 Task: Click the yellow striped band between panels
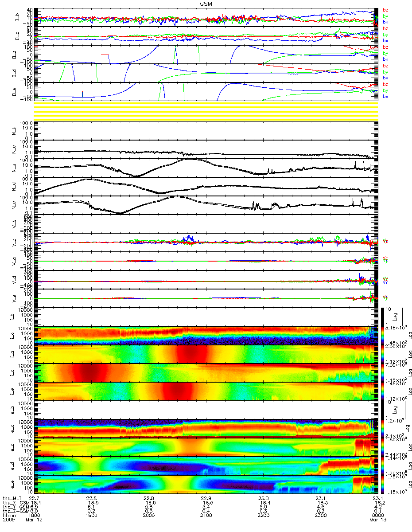(x=207, y=111)
